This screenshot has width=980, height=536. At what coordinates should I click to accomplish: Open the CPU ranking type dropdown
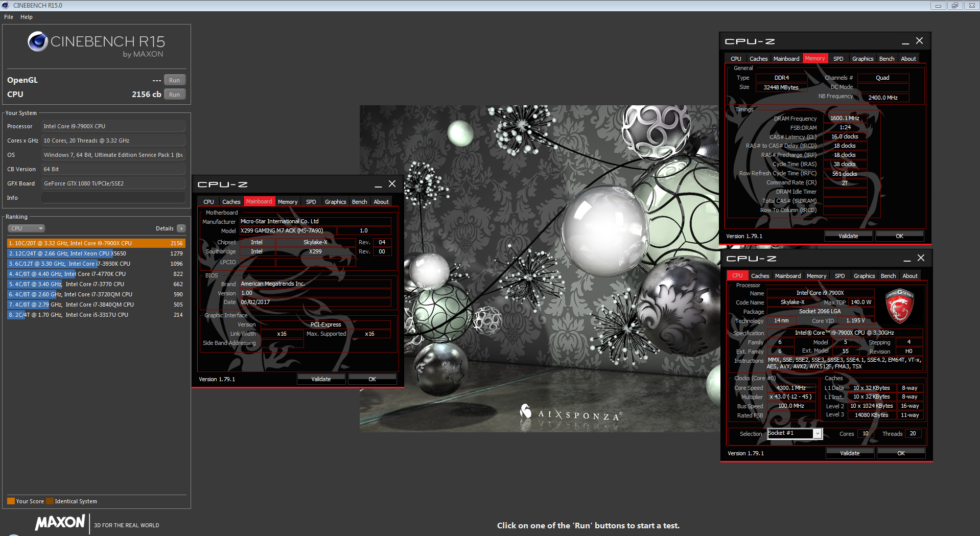click(x=27, y=228)
